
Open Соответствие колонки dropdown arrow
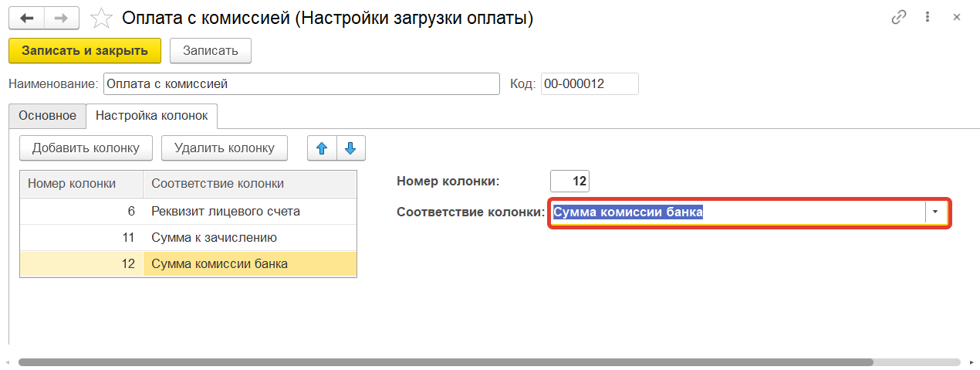coord(935,212)
